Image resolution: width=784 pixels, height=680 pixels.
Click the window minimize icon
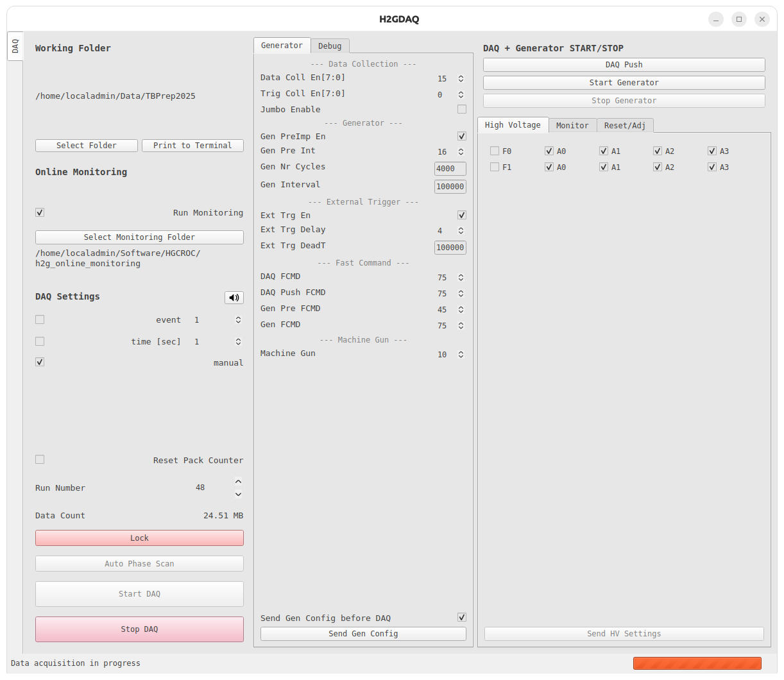click(716, 19)
